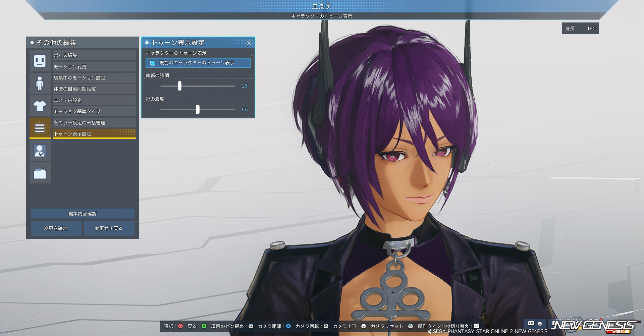Click the その他の編集 panel header
The width and height of the screenshot is (644, 336).
(x=83, y=43)
